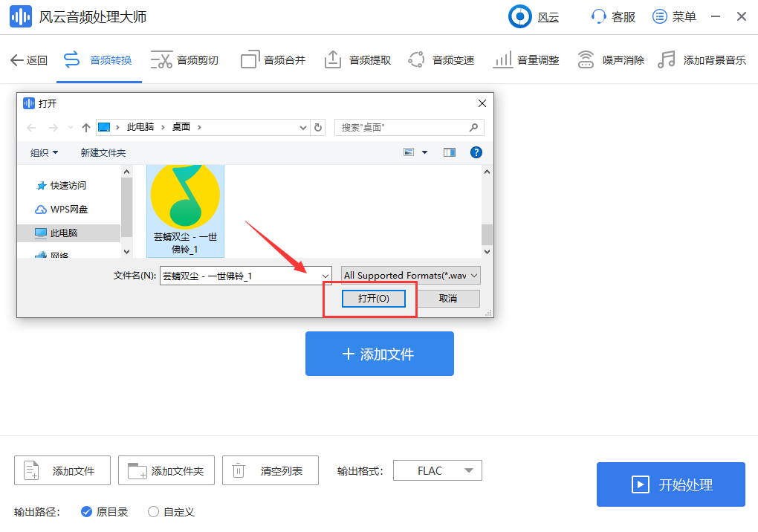The height and width of the screenshot is (532, 758).
Task: Switch to the 音频变速 tab
Action: (441, 60)
